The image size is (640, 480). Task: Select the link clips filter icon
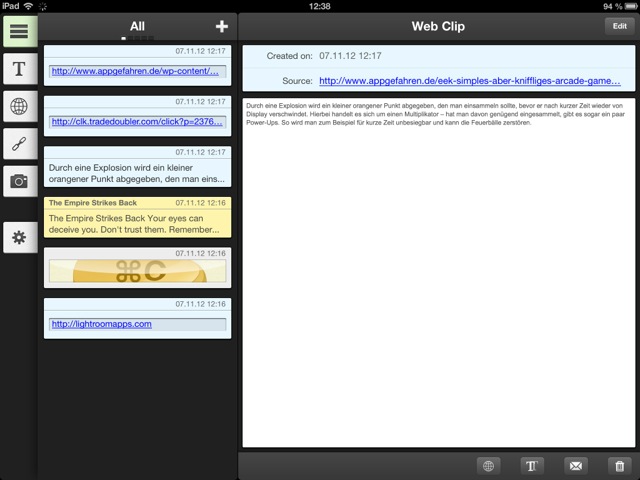pyautogui.click(x=19, y=143)
